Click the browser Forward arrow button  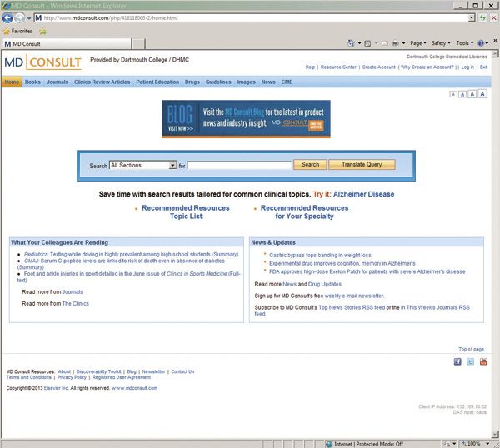pos(19,17)
